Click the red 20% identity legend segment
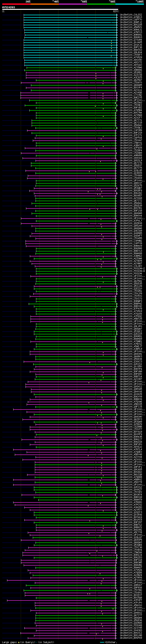Image resolution: width=146 pixels, height=644 pixels. [16, 4]
